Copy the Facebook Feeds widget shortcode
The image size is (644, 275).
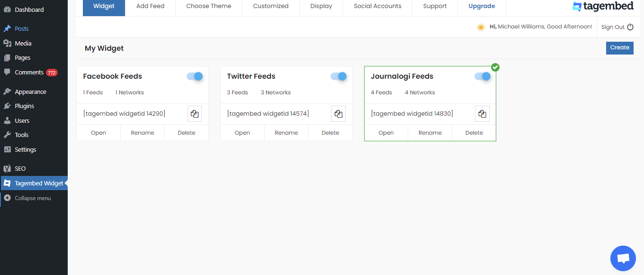[x=194, y=114]
